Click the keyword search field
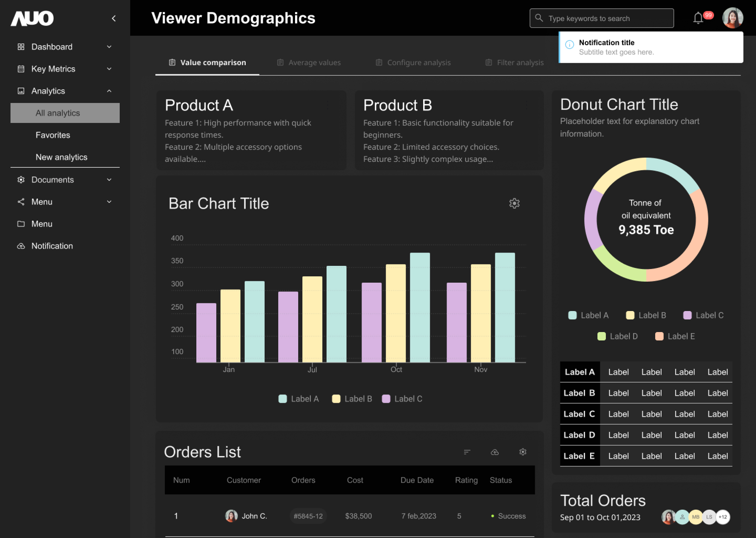Image resolution: width=756 pixels, height=538 pixels. click(601, 18)
